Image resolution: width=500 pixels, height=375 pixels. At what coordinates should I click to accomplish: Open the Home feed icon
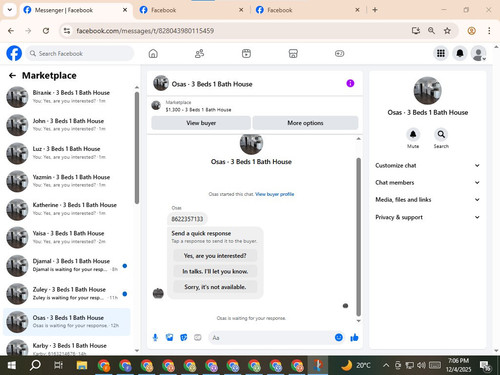pyautogui.click(x=153, y=53)
